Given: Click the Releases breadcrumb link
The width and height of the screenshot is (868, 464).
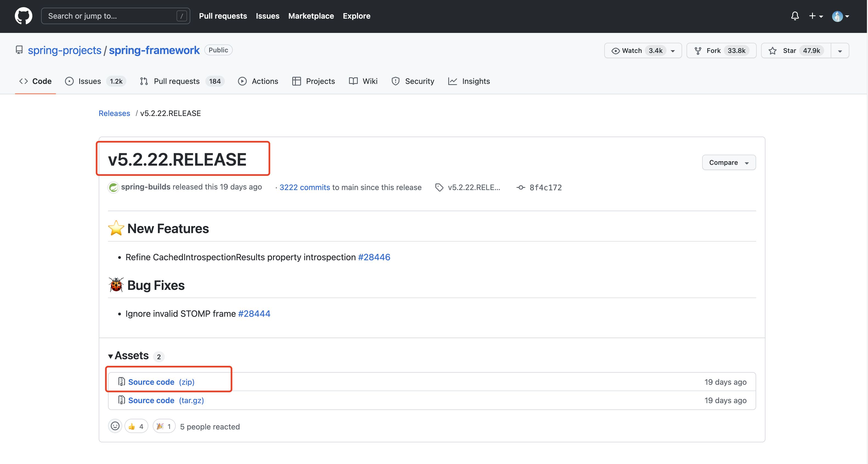Looking at the screenshot, I should [x=114, y=113].
